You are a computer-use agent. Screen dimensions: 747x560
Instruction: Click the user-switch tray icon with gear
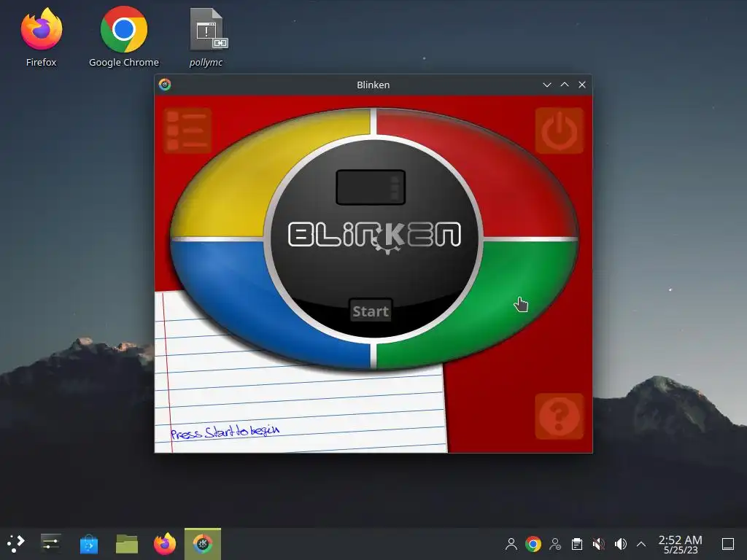(x=555, y=544)
